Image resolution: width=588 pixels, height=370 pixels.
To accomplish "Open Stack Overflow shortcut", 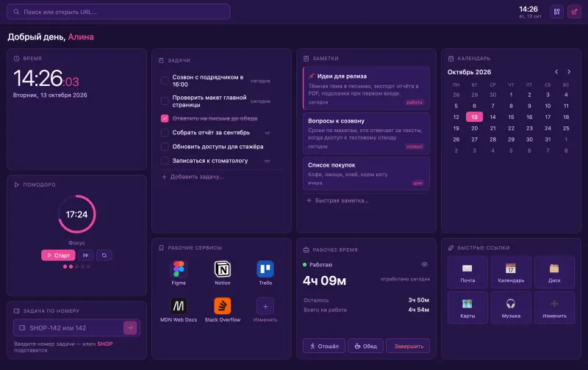I will 223,310.
